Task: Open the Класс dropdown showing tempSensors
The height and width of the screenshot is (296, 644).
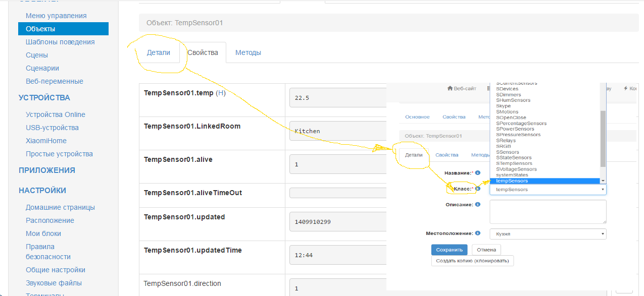Action: click(x=548, y=190)
